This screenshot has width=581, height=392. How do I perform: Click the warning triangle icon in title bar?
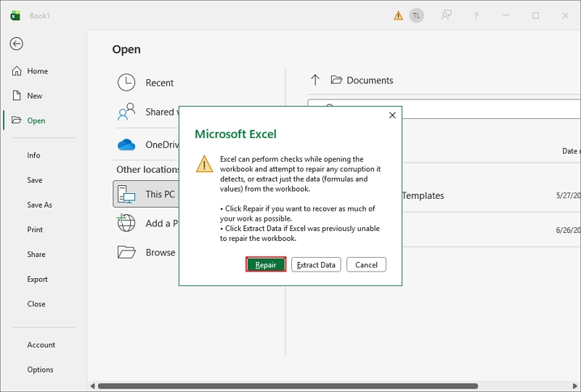(398, 15)
